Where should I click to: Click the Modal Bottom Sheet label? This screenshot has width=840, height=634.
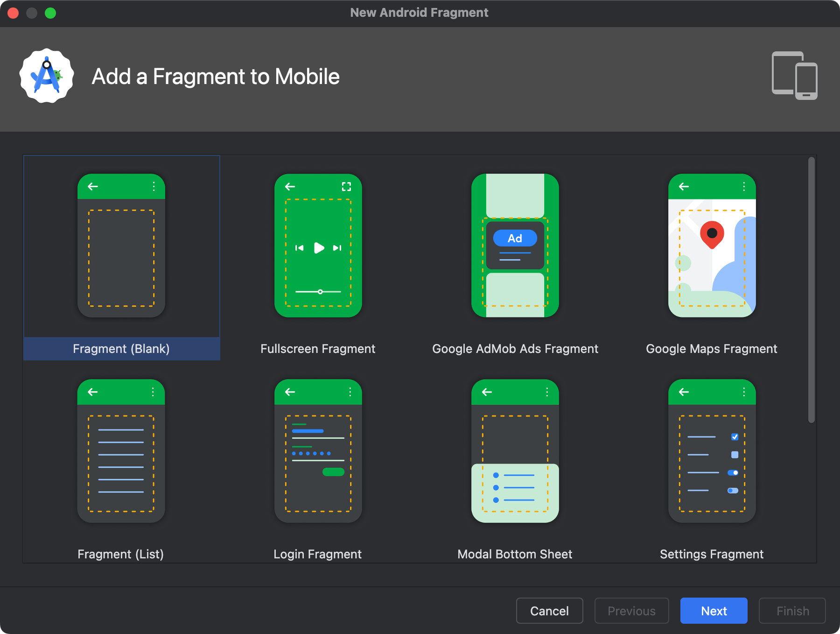pos(515,554)
